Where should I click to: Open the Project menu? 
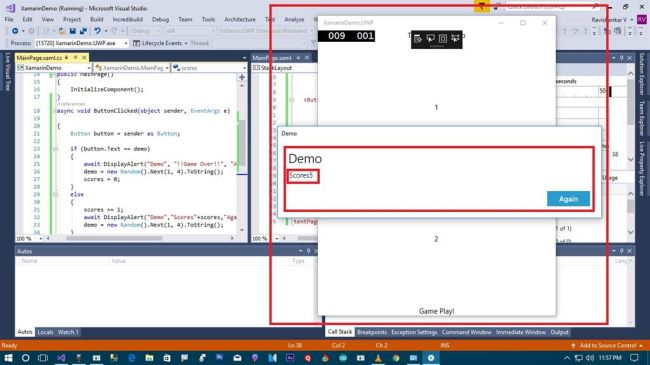point(72,19)
